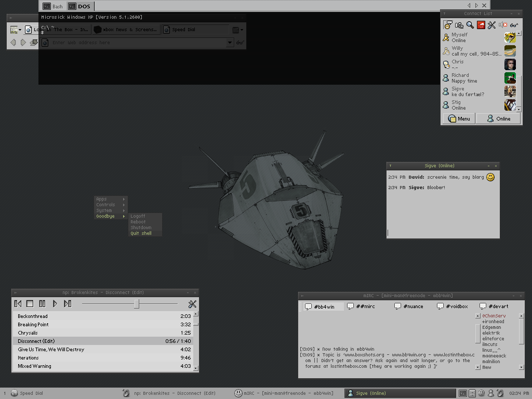Expand the System submenu
The height and width of the screenshot is (399, 532).
tap(111, 211)
